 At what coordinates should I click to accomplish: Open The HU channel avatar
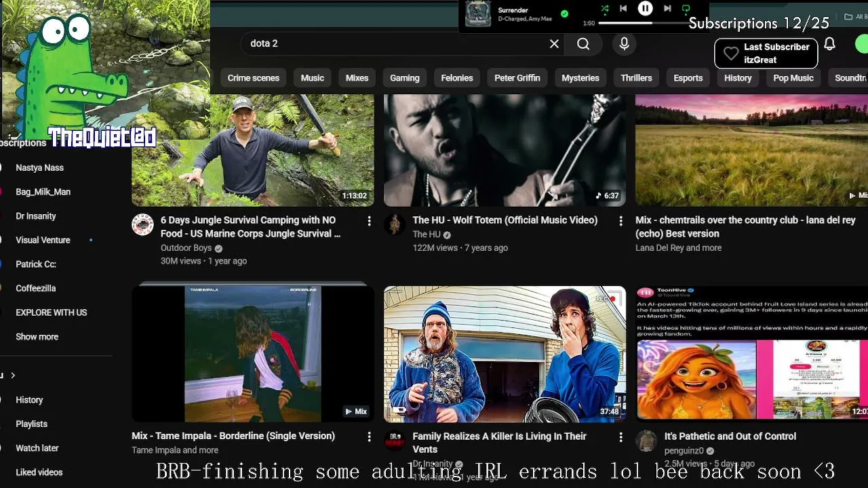[395, 224]
